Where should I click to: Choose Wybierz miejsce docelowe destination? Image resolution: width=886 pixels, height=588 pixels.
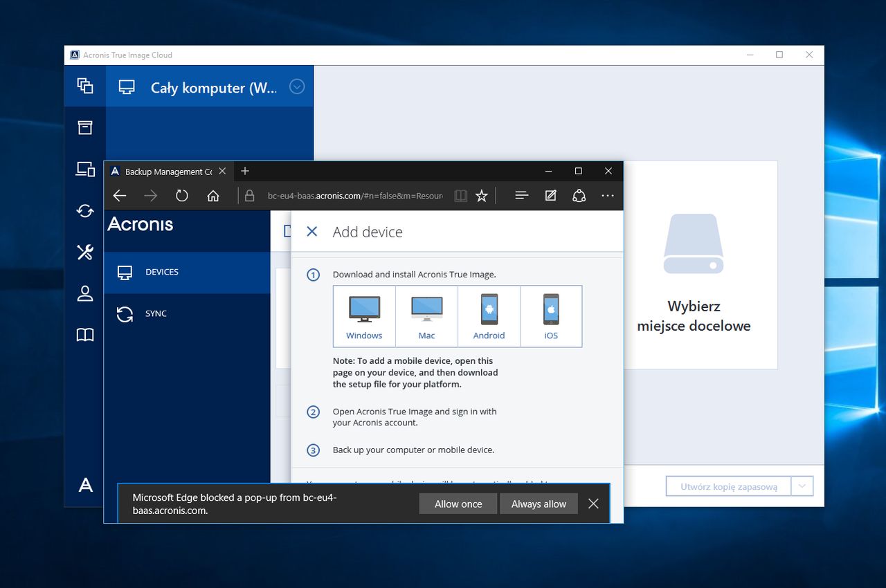[694, 296]
